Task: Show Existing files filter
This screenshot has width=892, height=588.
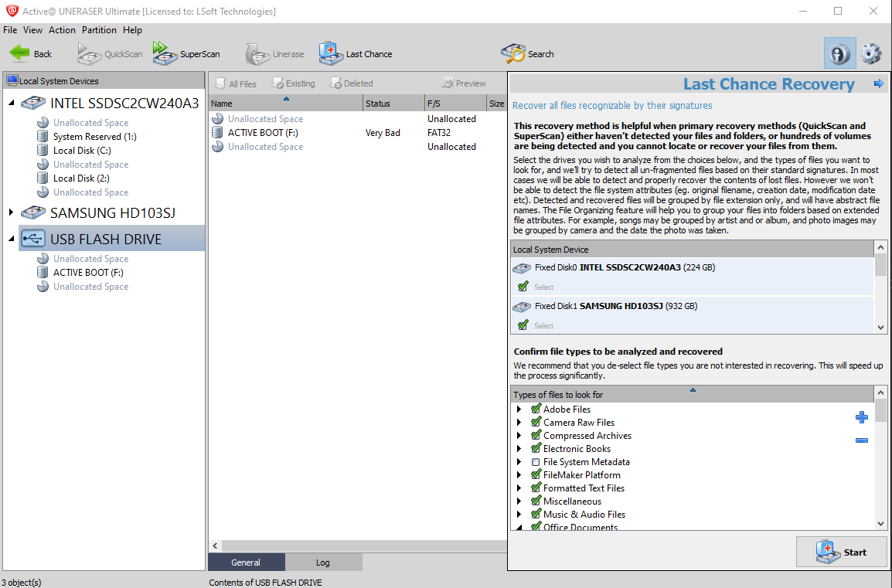Action: 293,83
